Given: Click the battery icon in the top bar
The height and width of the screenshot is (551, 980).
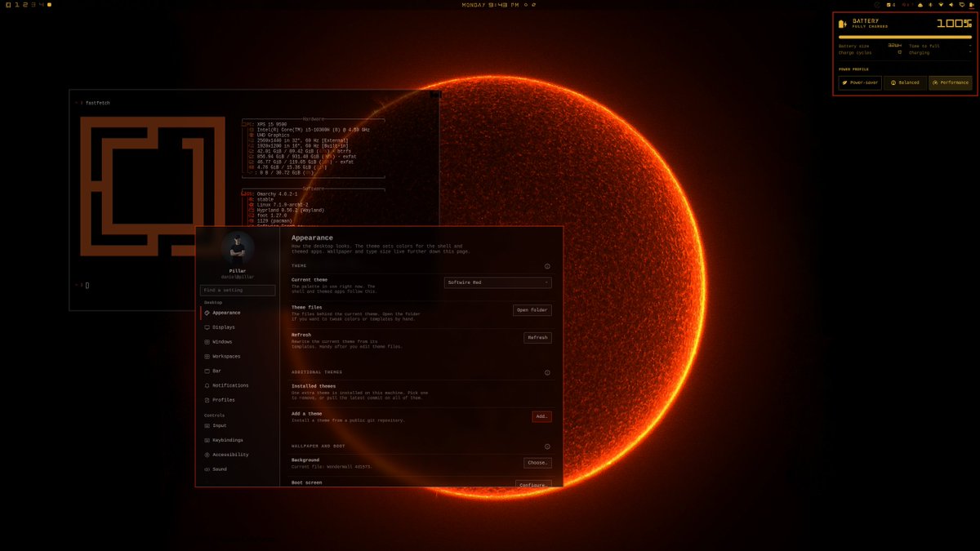Looking at the screenshot, I should [x=971, y=5].
